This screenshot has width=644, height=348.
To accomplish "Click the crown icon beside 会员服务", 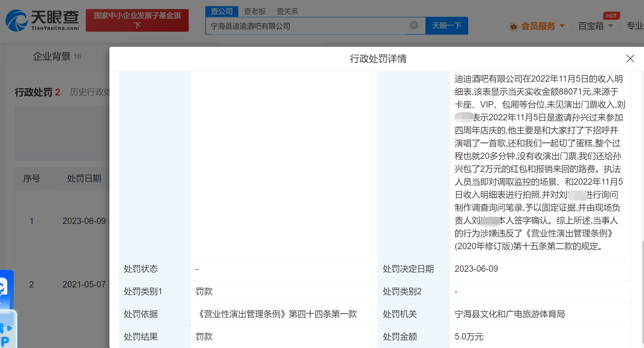I will point(514,27).
